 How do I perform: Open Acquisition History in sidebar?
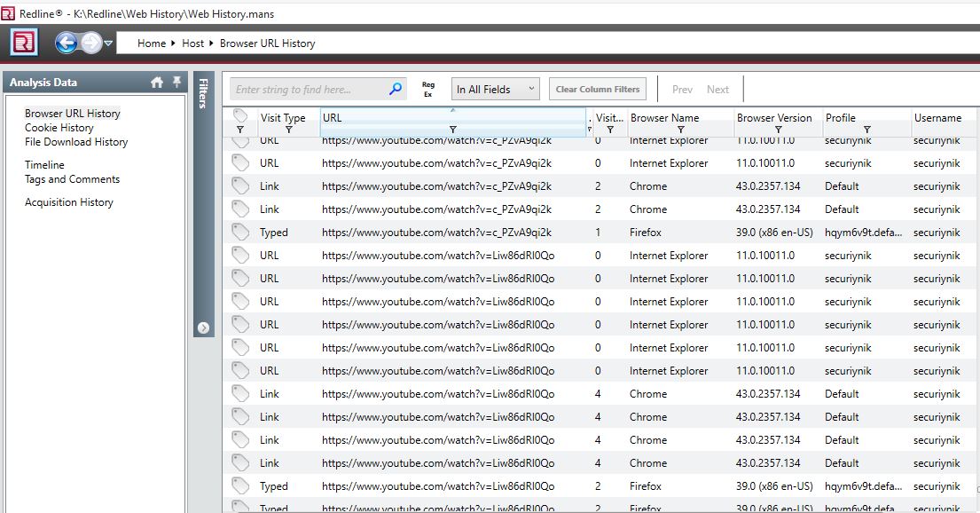point(69,202)
